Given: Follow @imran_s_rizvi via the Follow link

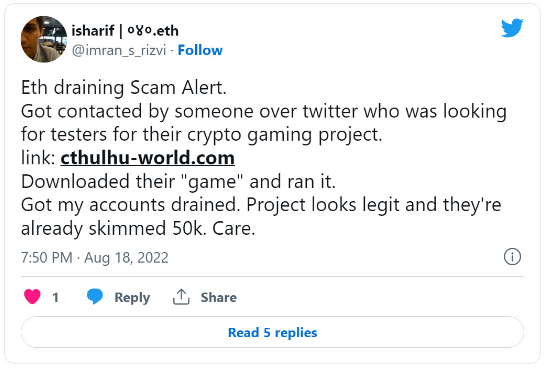Looking at the screenshot, I should 200,50.
